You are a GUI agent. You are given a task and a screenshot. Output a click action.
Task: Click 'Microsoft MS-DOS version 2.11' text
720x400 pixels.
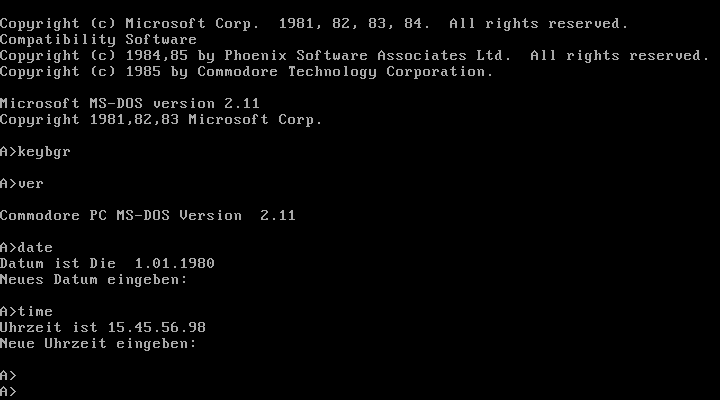point(130,103)
